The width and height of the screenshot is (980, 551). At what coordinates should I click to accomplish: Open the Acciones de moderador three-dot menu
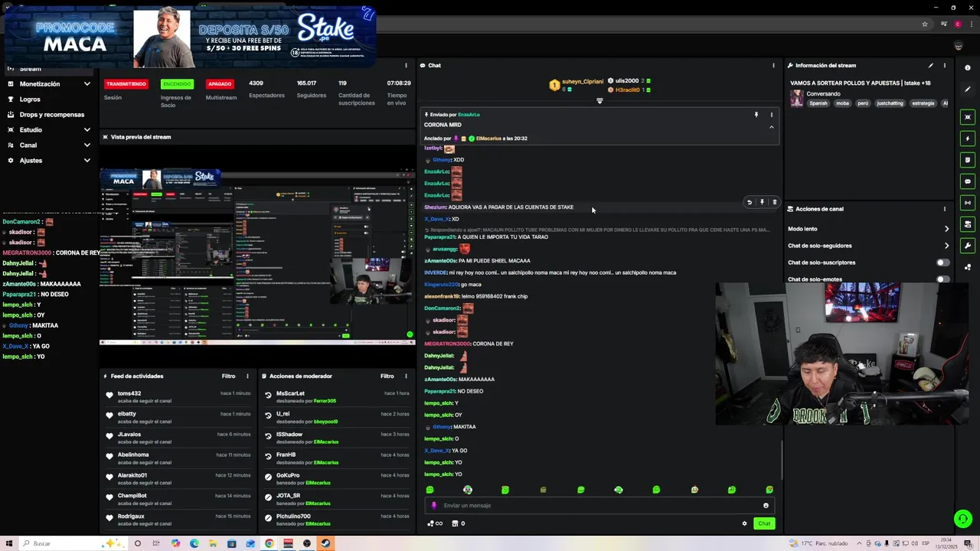point(406,377)
